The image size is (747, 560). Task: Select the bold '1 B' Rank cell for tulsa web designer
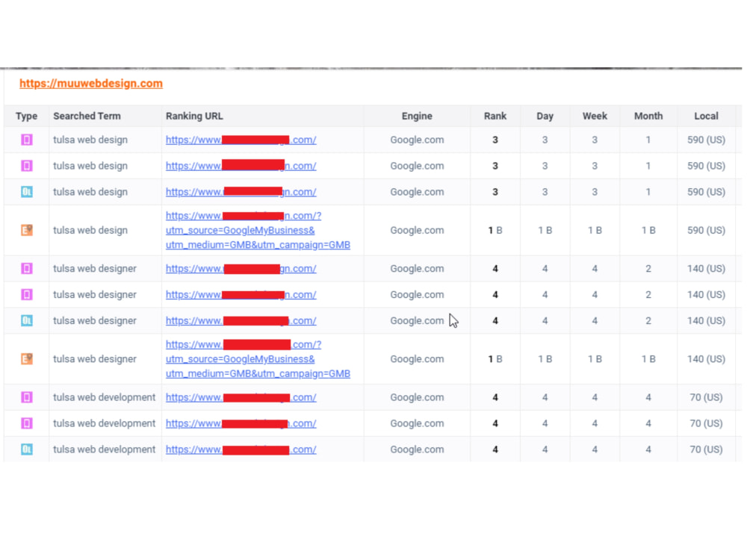click(495, 358)
